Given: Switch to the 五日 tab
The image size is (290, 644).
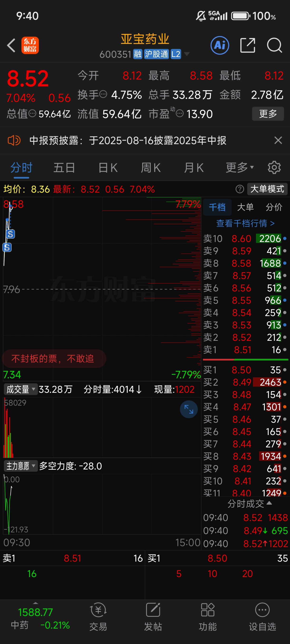Looking at the screenshot, I should point(64,167).
